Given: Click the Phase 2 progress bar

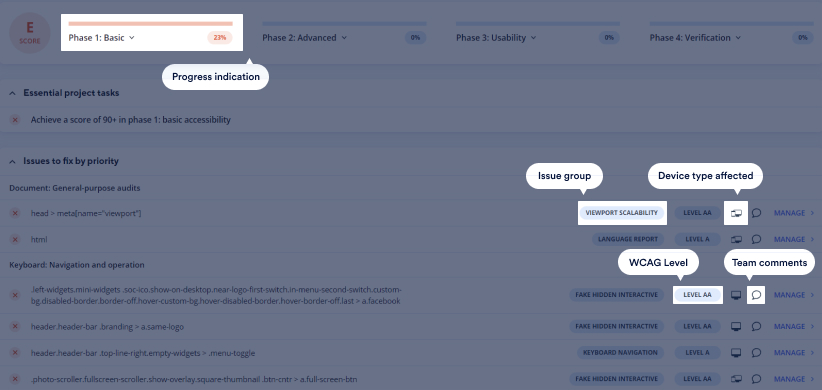Looking at the screenshot, I should (x=344, y=24).
